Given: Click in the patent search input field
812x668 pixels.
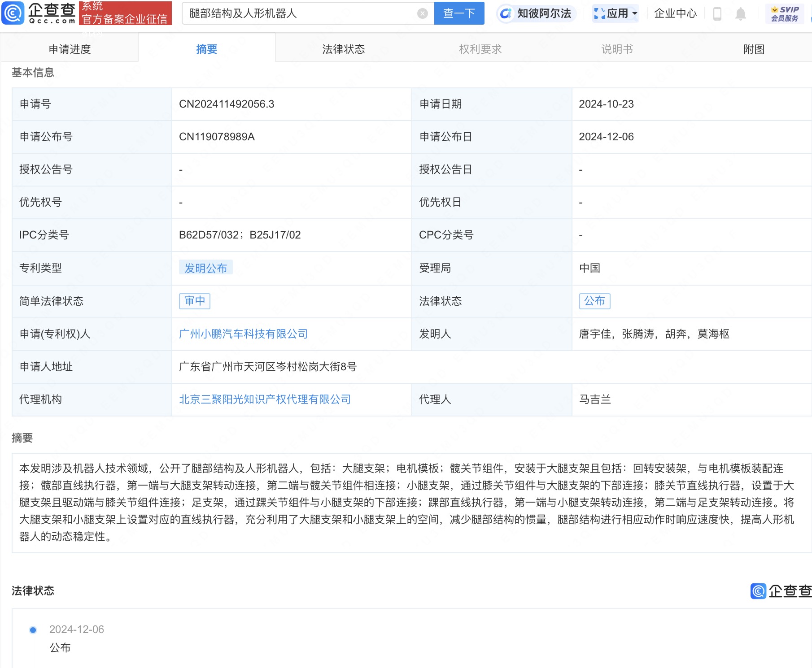Looking at the screenshot, I should point(301,13).
